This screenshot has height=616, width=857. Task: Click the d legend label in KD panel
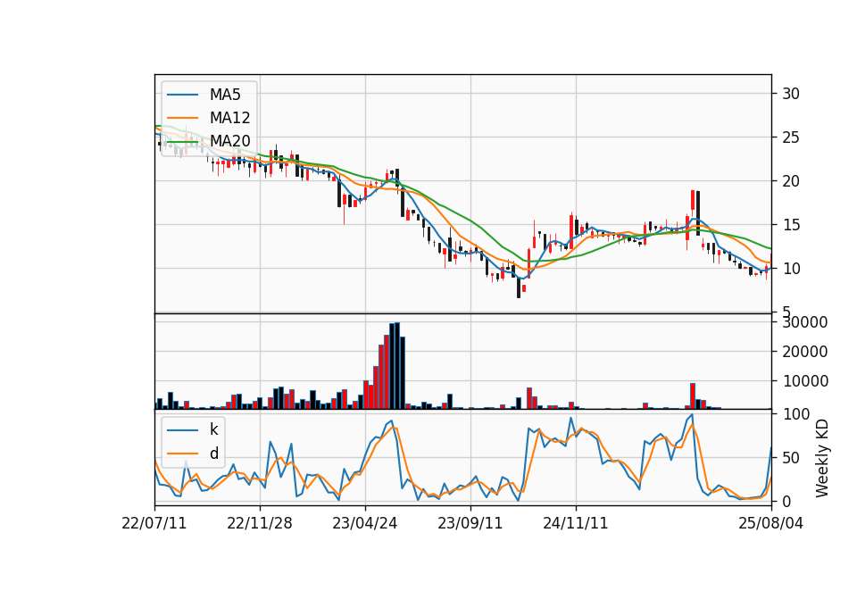click(x=214, y=454)
